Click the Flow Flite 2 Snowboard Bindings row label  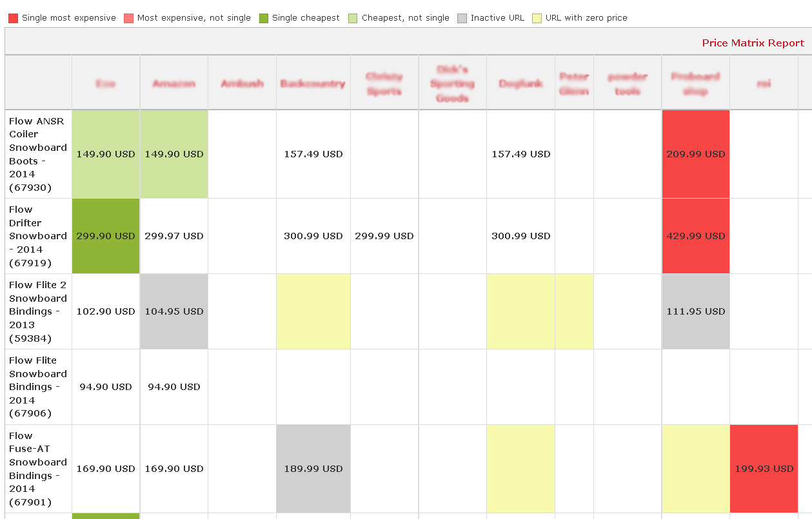pos(38,311)
